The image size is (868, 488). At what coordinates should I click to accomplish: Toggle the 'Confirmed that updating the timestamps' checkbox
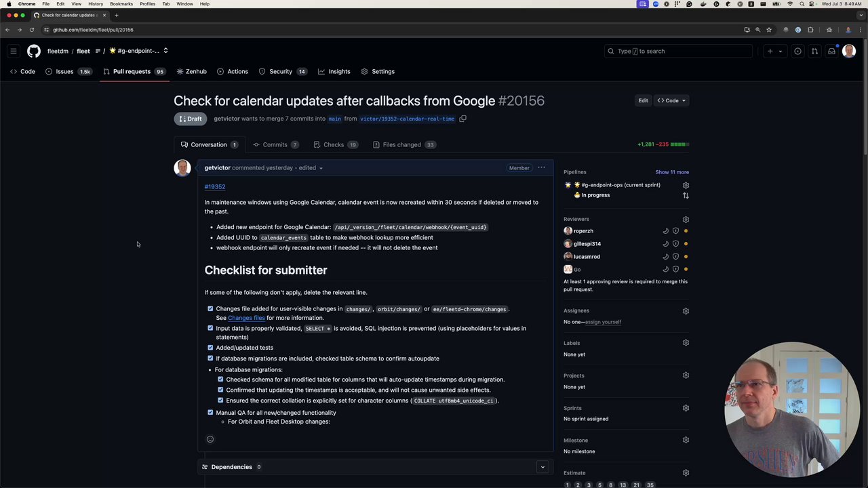(220, 390)
